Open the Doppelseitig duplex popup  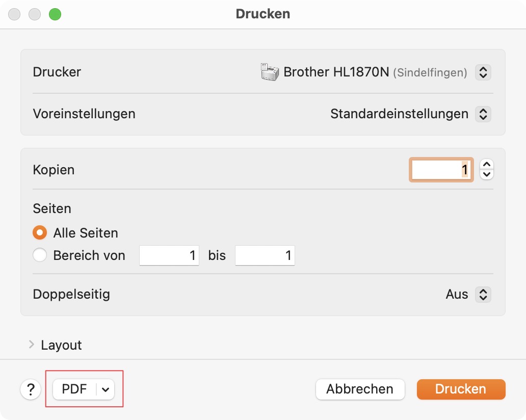point(483,294)
